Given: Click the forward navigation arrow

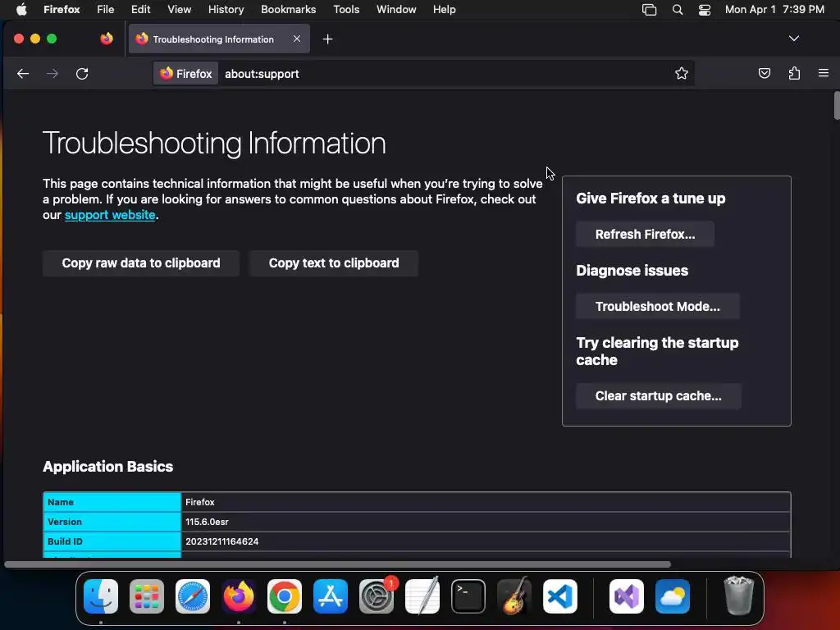Looking at the screenshot, I should (52, 73).
